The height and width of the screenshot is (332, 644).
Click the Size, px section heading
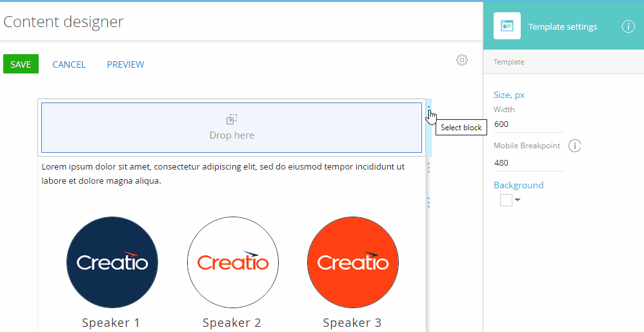[x=509, y=95]
